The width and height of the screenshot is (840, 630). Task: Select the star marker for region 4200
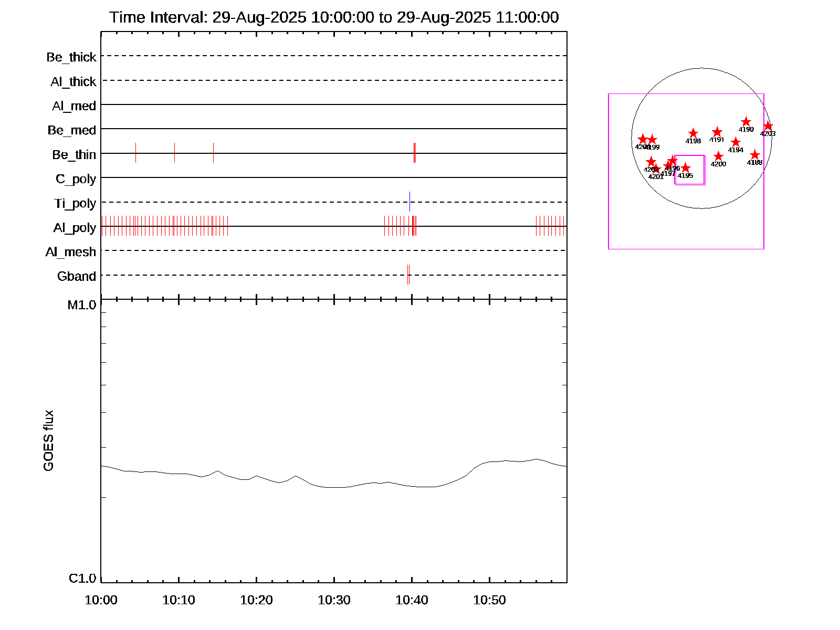click(x=718, y=156)
